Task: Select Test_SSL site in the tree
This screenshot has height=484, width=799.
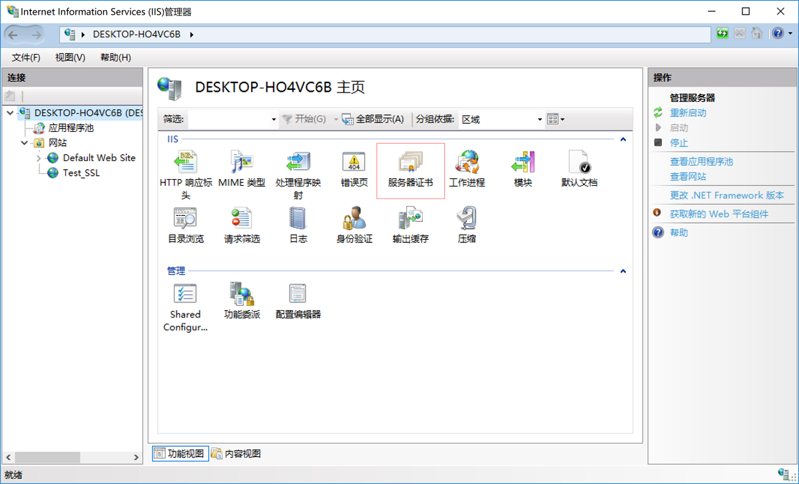Action: tap(81, 173)
